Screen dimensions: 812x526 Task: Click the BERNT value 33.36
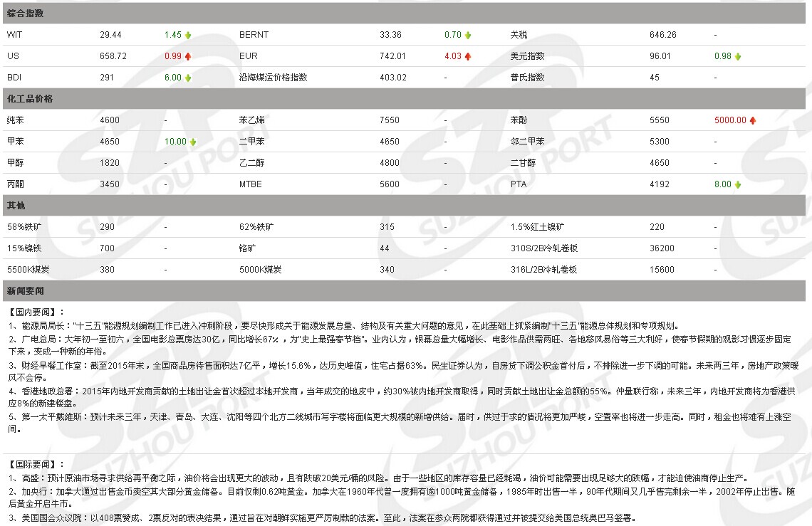click(x=390, y=35)
